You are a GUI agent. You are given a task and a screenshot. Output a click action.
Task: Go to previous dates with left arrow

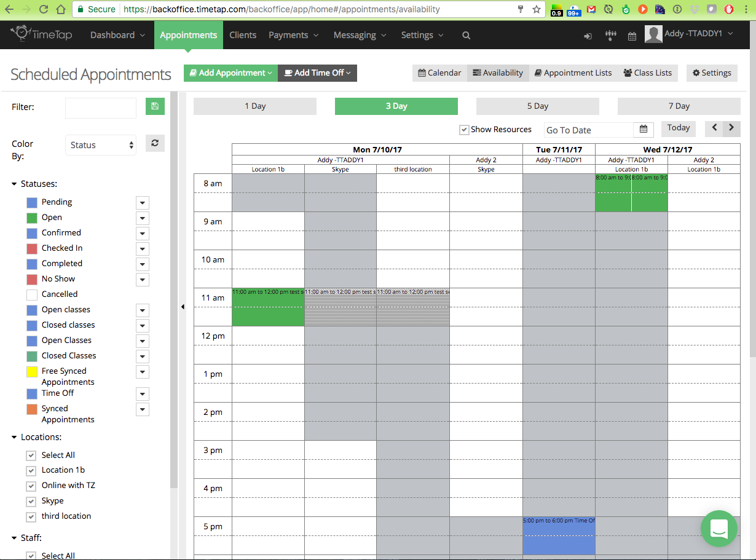point(714,128)
